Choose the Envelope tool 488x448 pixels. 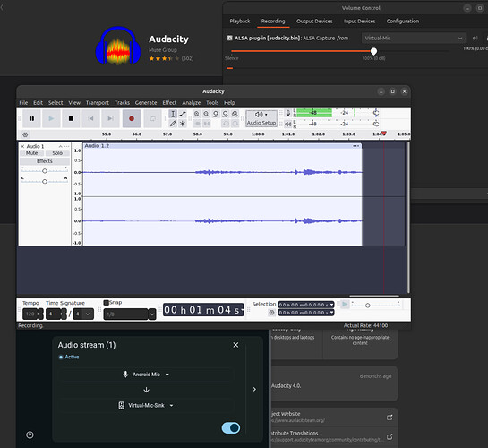coord(183,114)
